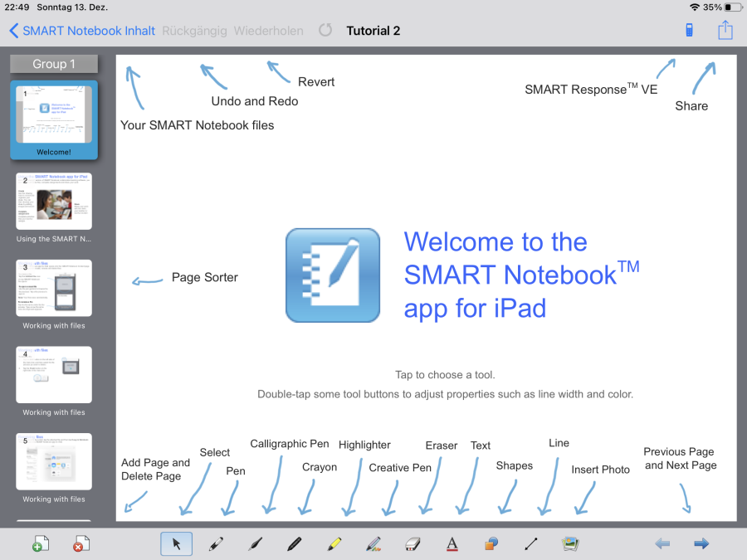Tap the Insert Photo icon
This screenshot has width=747, height=560.
click(570, 544)
